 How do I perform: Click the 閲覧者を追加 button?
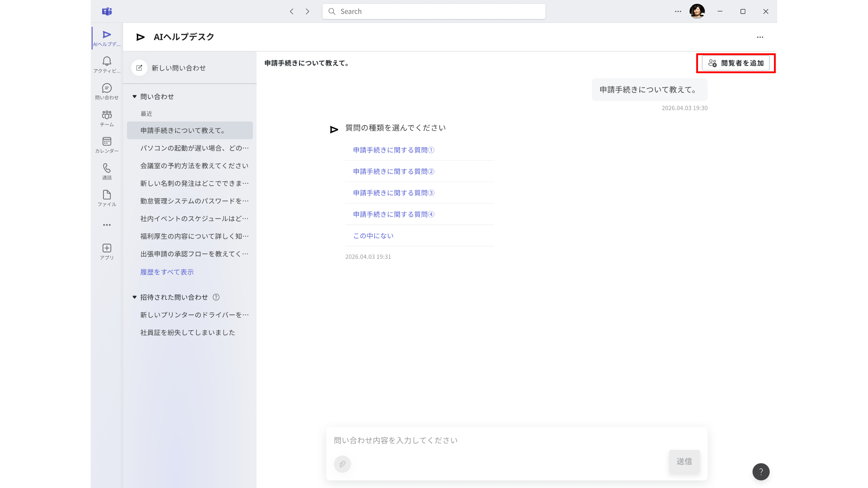point(736,63)
